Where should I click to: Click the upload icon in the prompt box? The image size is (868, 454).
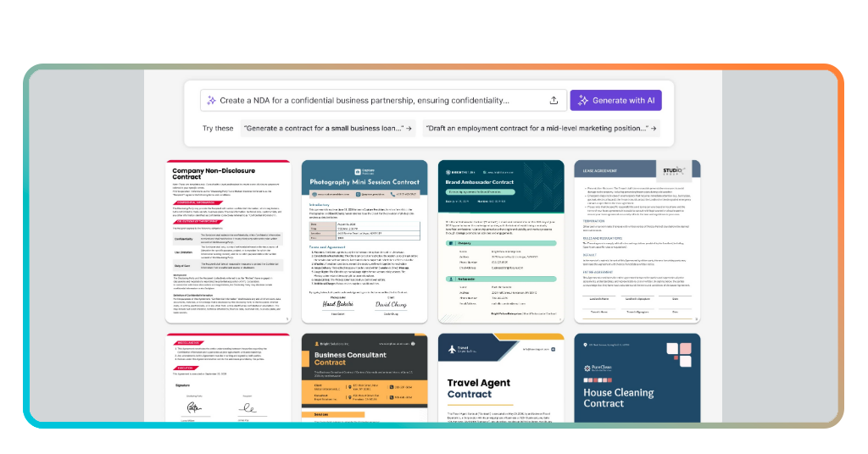pyautogui.click(x=554, y=100)
